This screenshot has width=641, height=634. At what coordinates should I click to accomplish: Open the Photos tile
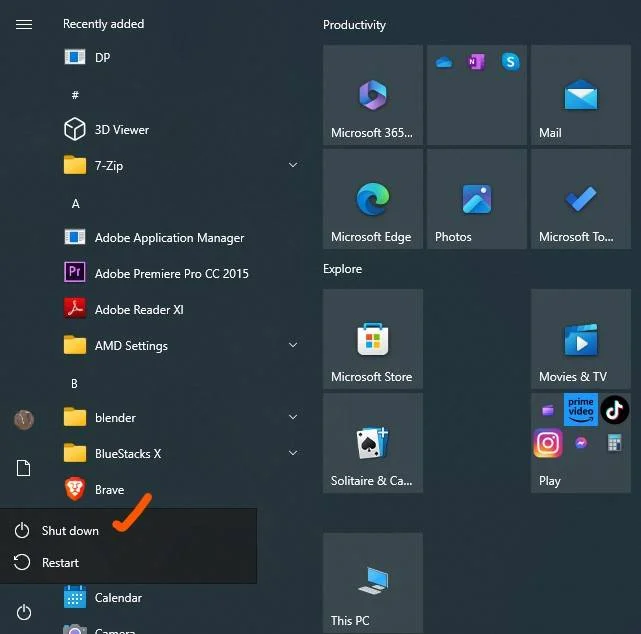[477, 199]
